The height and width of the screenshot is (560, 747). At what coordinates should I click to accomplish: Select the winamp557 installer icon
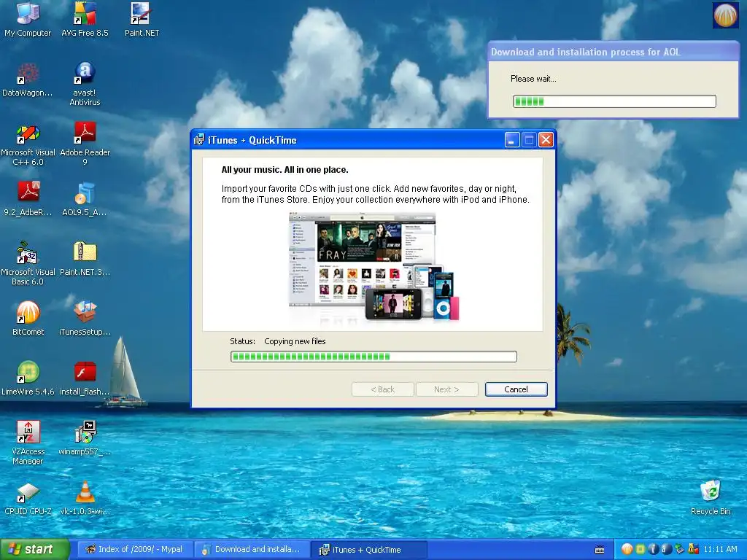pos(85,438)
